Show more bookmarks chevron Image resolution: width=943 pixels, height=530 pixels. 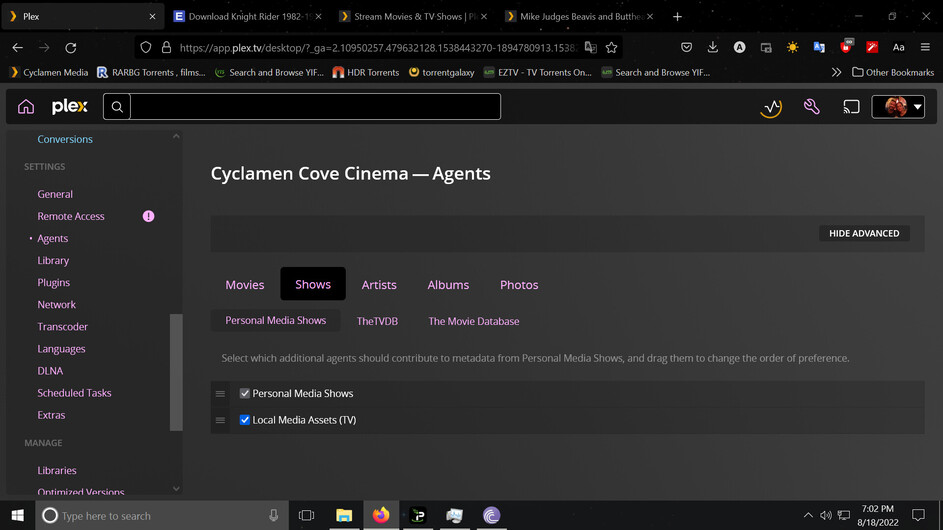[836, 72]
